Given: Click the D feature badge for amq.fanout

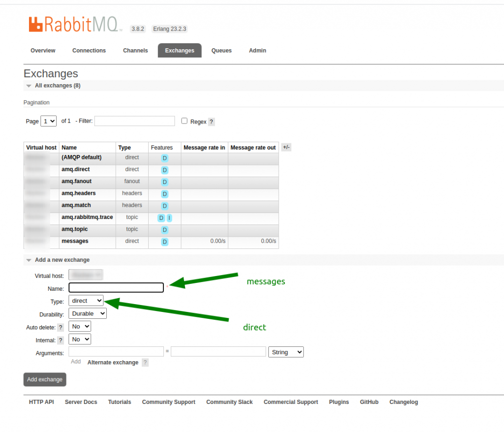Looking at the screenshot, I should 164,182.
